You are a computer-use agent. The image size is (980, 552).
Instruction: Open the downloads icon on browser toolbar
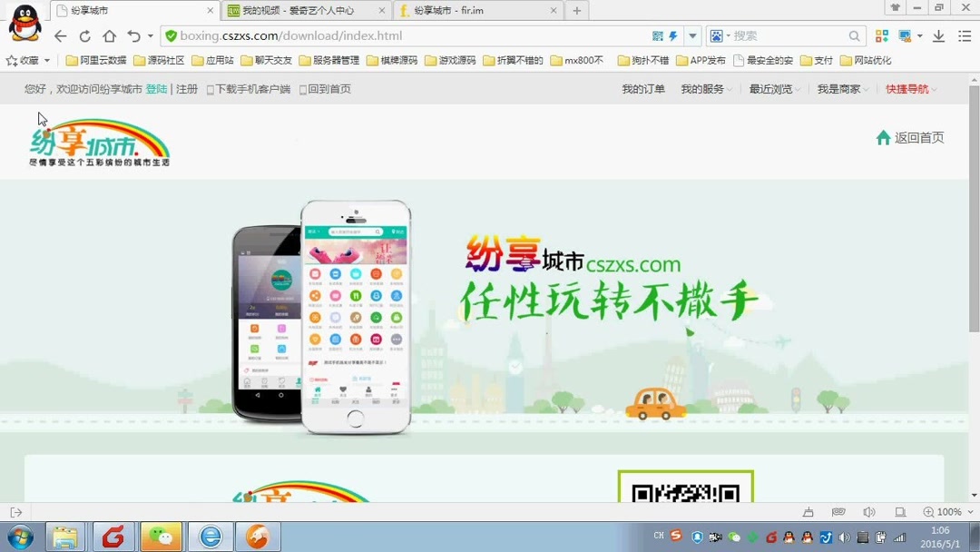click(939, 35)
